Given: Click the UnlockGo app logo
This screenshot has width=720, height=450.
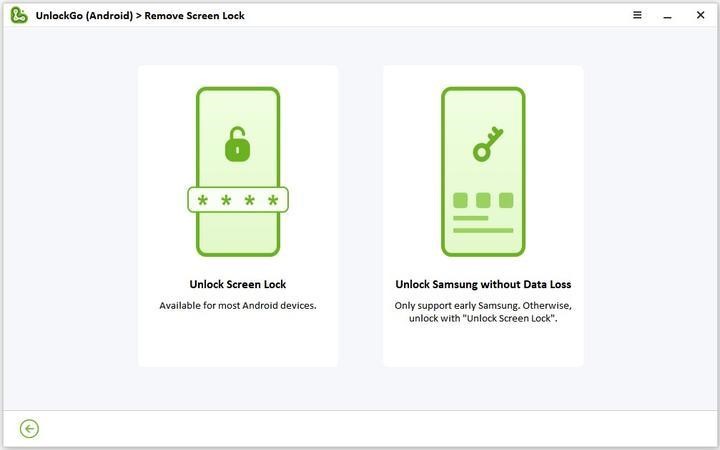Looking at the screenshot, I should (x=19, y=15).
